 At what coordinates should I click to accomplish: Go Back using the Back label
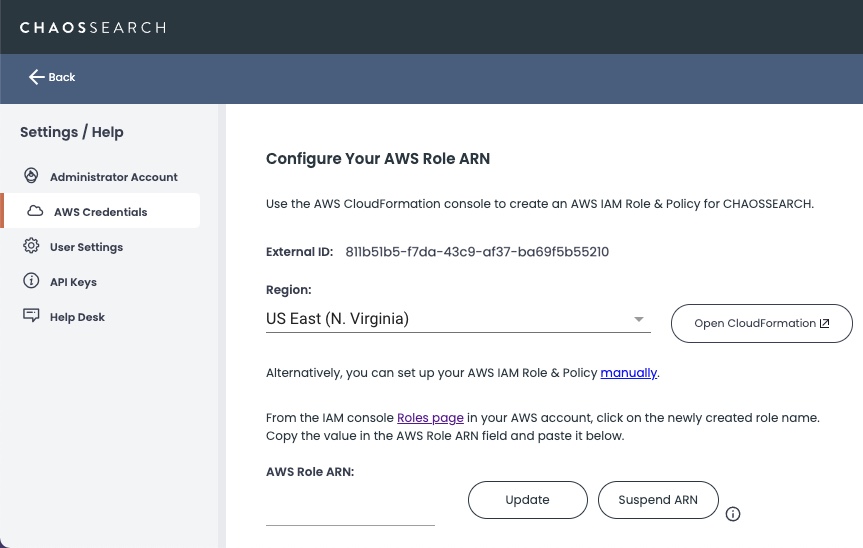(x=62, y=77)
